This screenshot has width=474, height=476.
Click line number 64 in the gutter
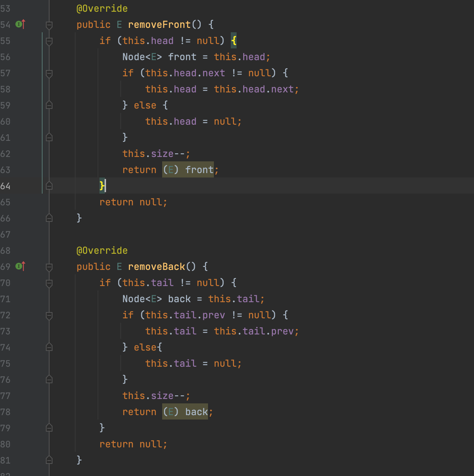[x=6, y=186]
